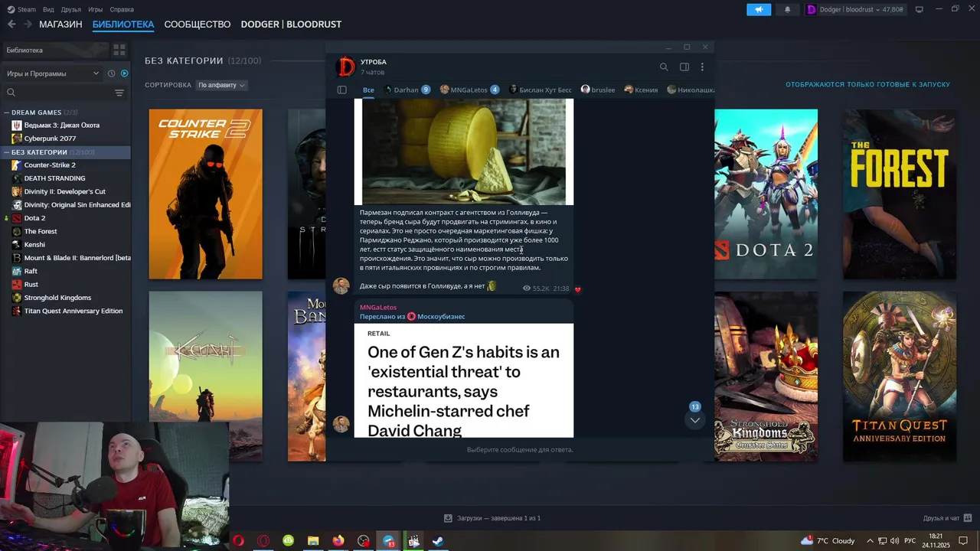Go back with Steam's back arrow
This screenshot has height=551, width=980.
[11, 24]
